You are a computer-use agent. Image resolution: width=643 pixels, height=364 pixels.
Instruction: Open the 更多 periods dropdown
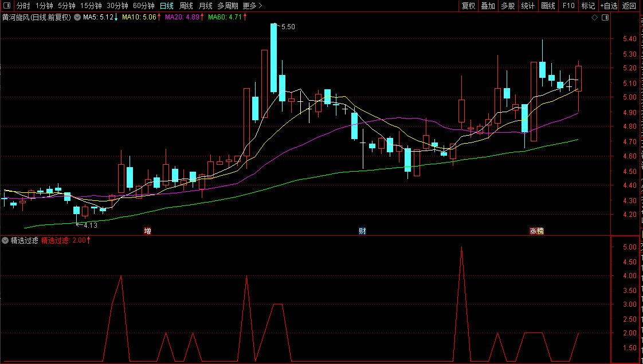point(252,6)
